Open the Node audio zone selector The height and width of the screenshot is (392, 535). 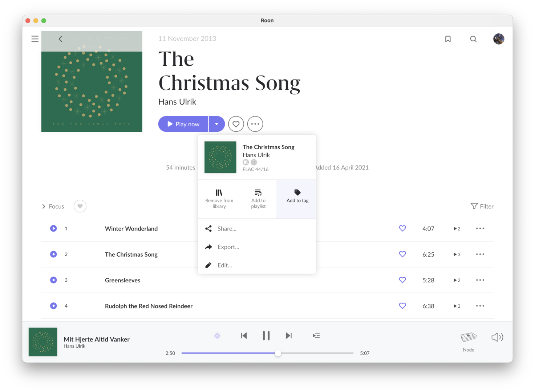tap(469, 342)
